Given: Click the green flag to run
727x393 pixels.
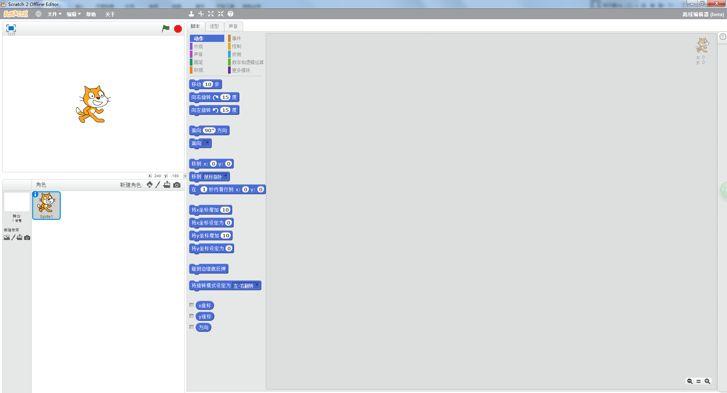Looking at the screenshot, I should coord(166,28).
